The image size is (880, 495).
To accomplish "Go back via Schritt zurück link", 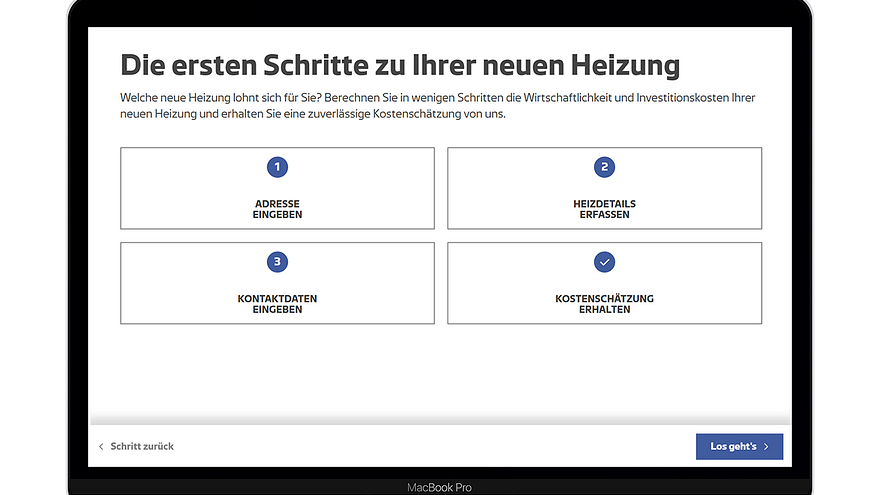I will 136,447.
